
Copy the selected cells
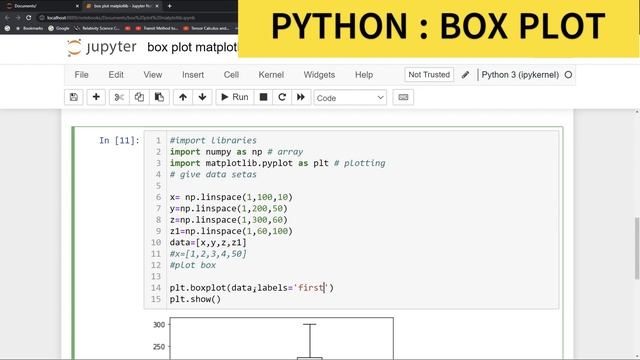139,97
